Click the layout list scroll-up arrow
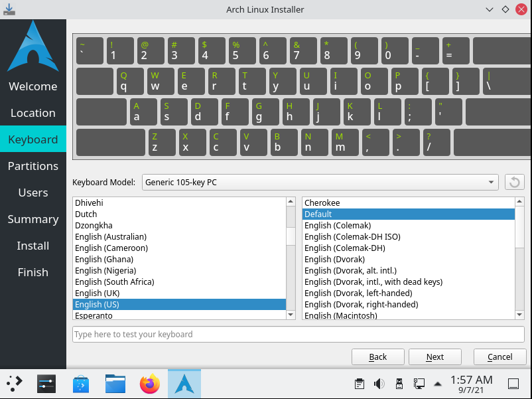This screenshot has height=399, width=532. pos(291,202)
